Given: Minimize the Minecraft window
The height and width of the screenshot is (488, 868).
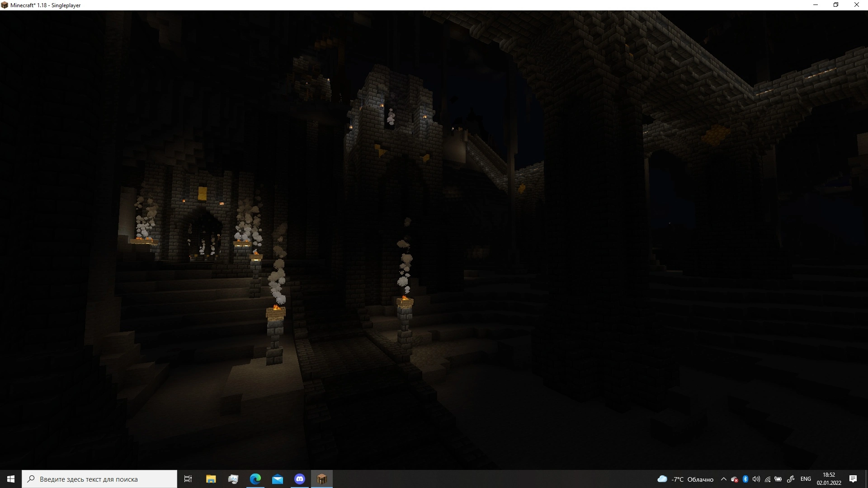Looking at the screenshot, I should [816, 5].
